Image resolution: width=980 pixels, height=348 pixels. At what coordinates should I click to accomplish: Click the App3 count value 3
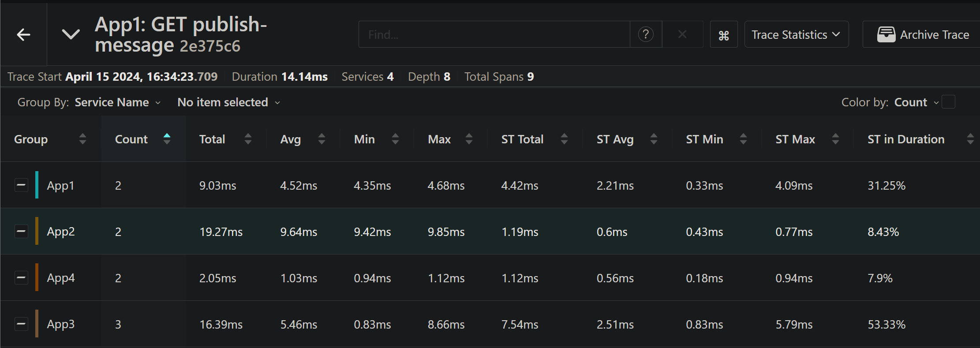click(x=118, y=325)
